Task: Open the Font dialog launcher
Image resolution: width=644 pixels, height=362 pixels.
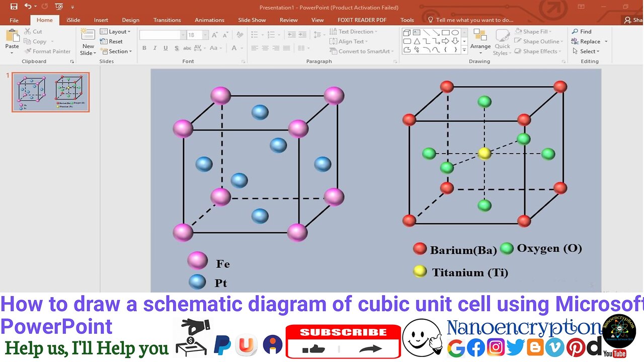Action: click(244, 61)
